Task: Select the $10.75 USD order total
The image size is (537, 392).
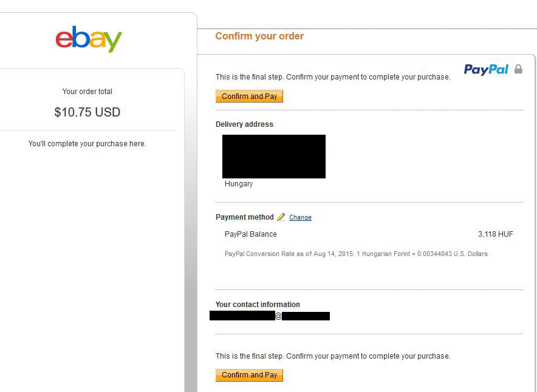Action: pyautogui.click(x=87, y=112)
